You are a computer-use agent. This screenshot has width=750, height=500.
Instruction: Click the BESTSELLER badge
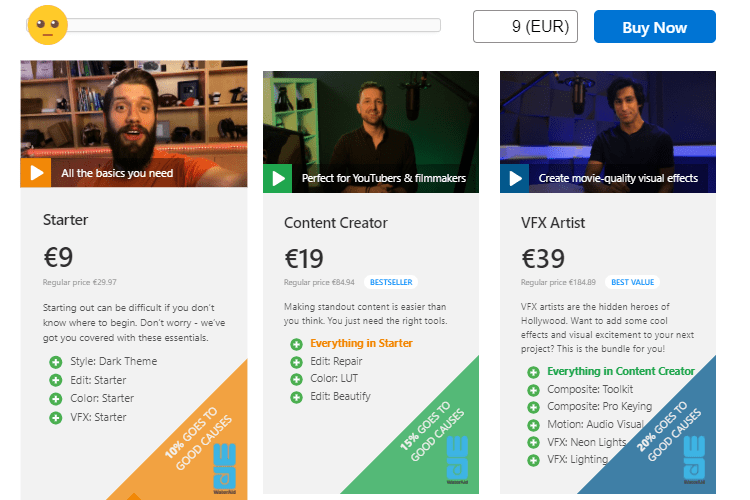tap(391, 282)
